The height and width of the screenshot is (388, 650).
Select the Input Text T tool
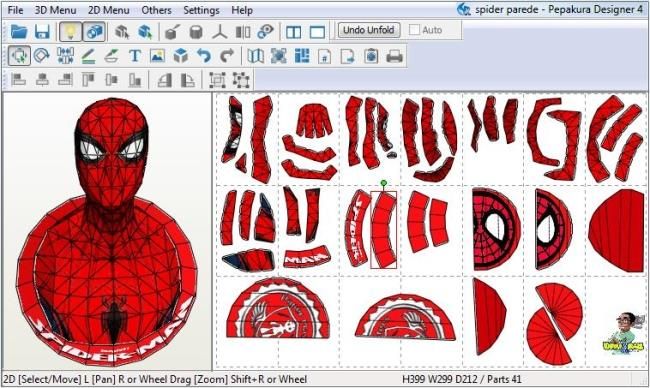[135, 56]
